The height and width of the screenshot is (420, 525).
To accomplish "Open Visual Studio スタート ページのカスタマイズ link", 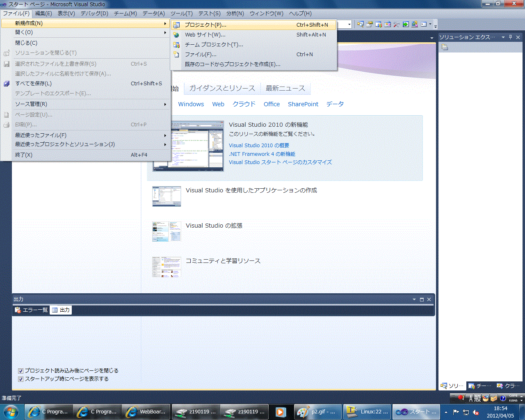I will (280, 162).
